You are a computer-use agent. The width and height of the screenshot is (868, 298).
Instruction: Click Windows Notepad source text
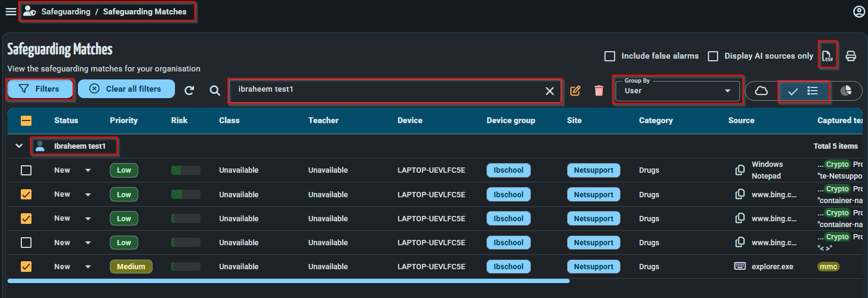pyautogui.click(x=767, y=170)
